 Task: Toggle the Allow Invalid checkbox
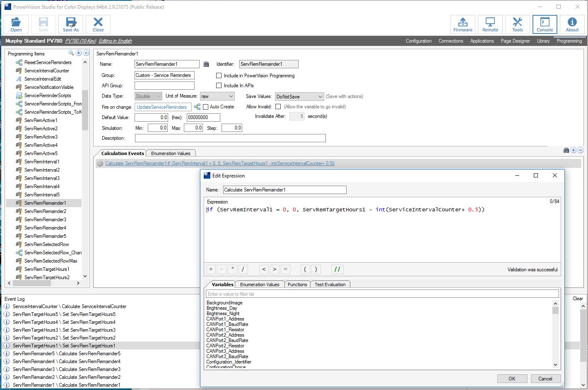278,107
